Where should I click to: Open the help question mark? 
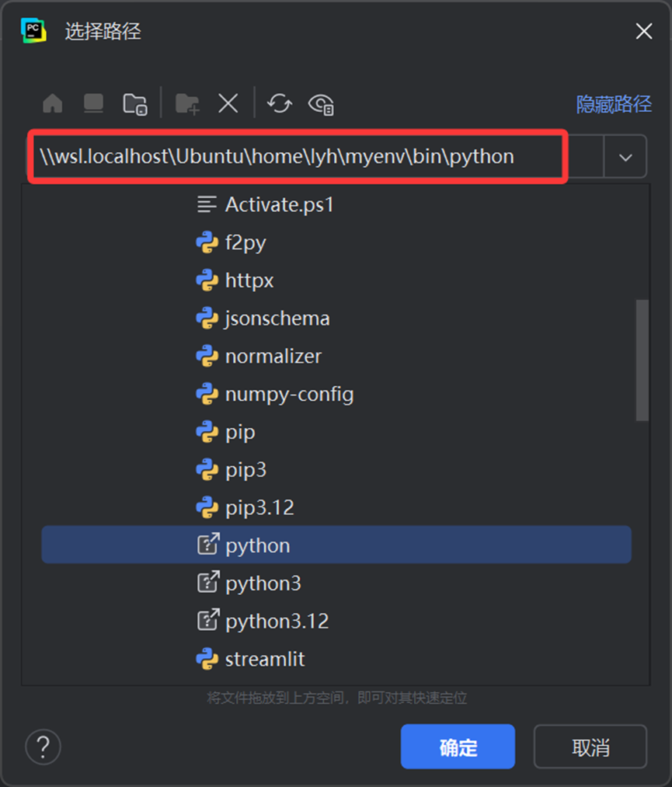[x=43, y=747]
